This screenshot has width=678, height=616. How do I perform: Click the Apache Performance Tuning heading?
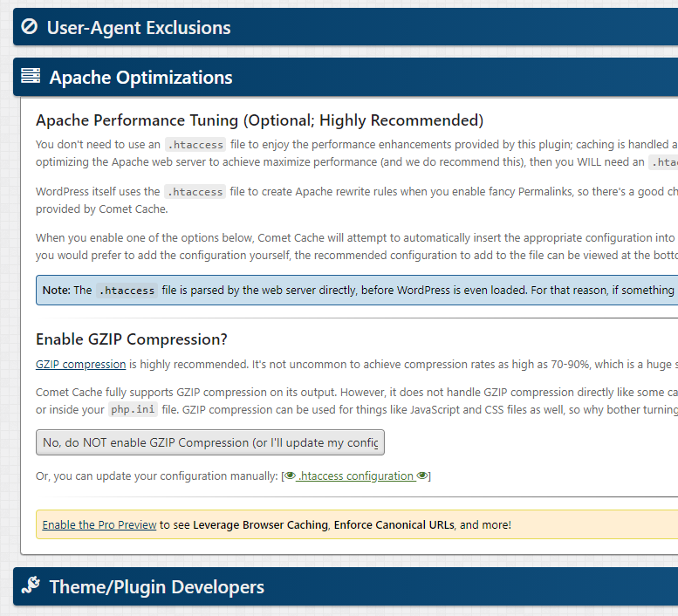[x=259, y=120]
